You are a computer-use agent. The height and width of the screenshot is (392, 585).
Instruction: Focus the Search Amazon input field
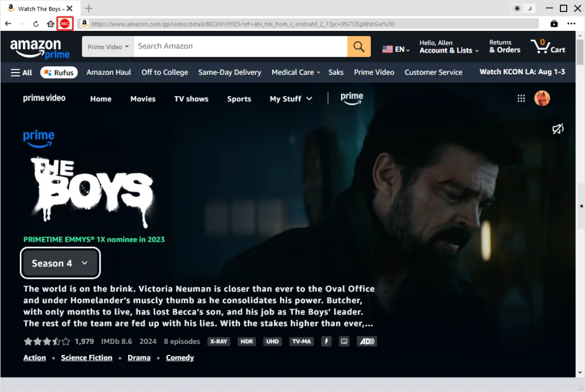240,46
